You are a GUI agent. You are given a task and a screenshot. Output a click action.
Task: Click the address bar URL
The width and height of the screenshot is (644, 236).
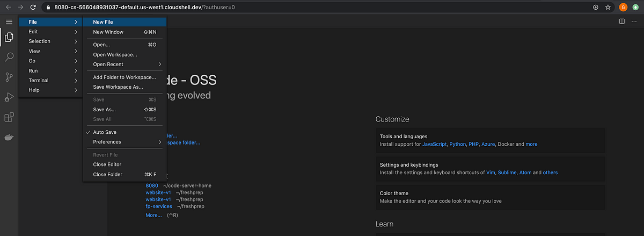point(145,8)
